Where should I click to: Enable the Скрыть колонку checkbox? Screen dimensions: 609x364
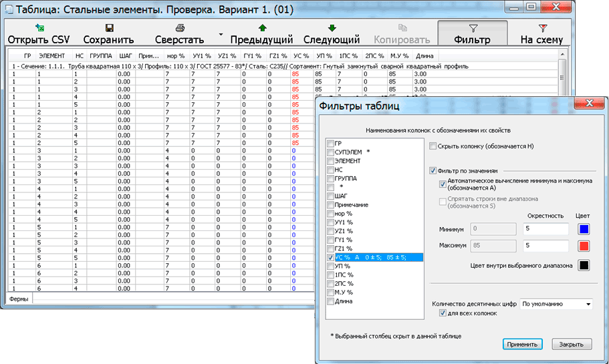[433, 146]
